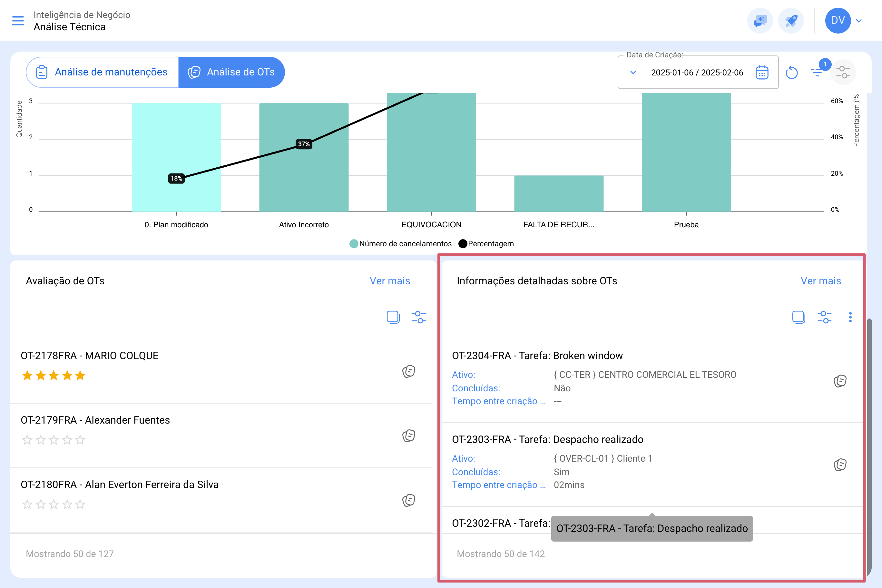
Task: Toggle Número de cancelamentos legend item
Action: 400,244
